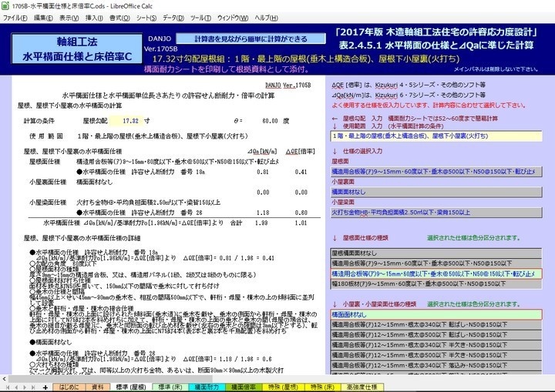
Task: Go to previous sheet with navigation arrow
Action: point(16,387)
